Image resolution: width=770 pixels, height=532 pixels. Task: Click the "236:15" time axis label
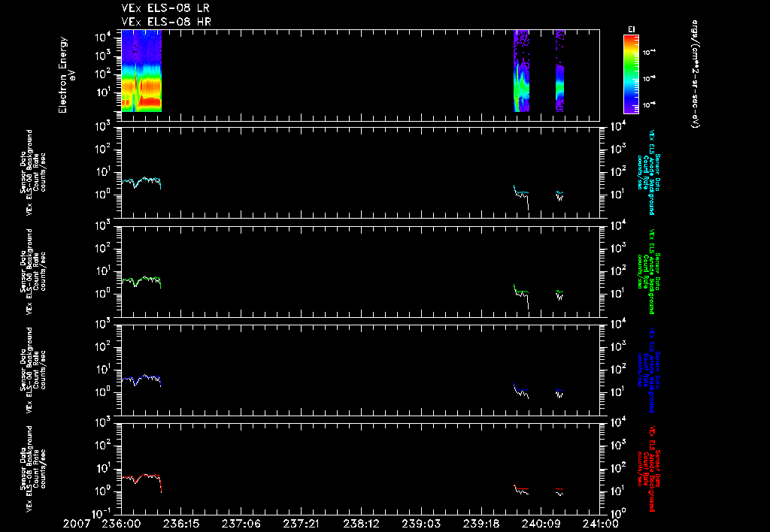click(x=180, y=524)
